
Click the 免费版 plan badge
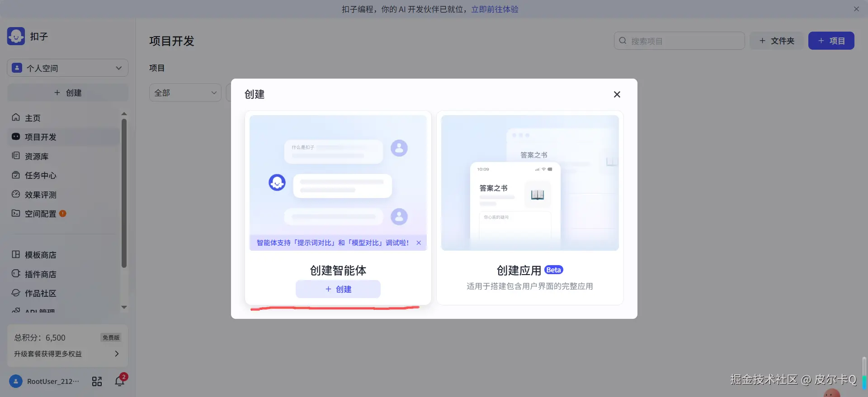(111, 337)
